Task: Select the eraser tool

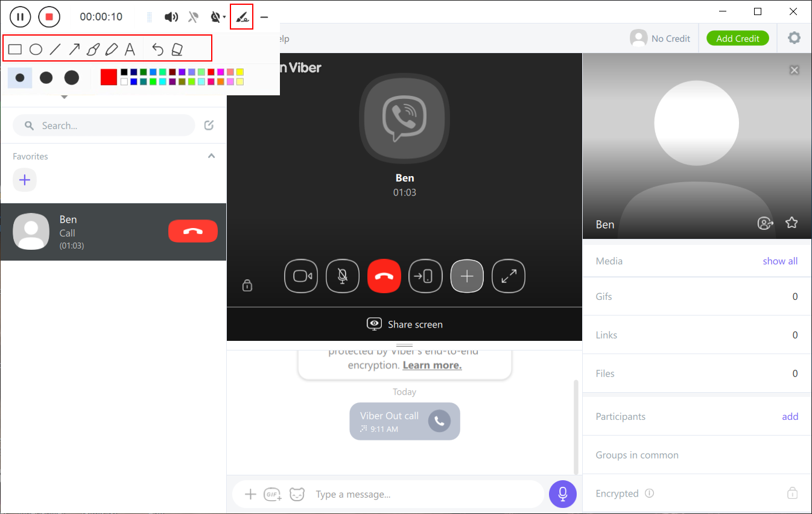Action: tap(177, 49)
